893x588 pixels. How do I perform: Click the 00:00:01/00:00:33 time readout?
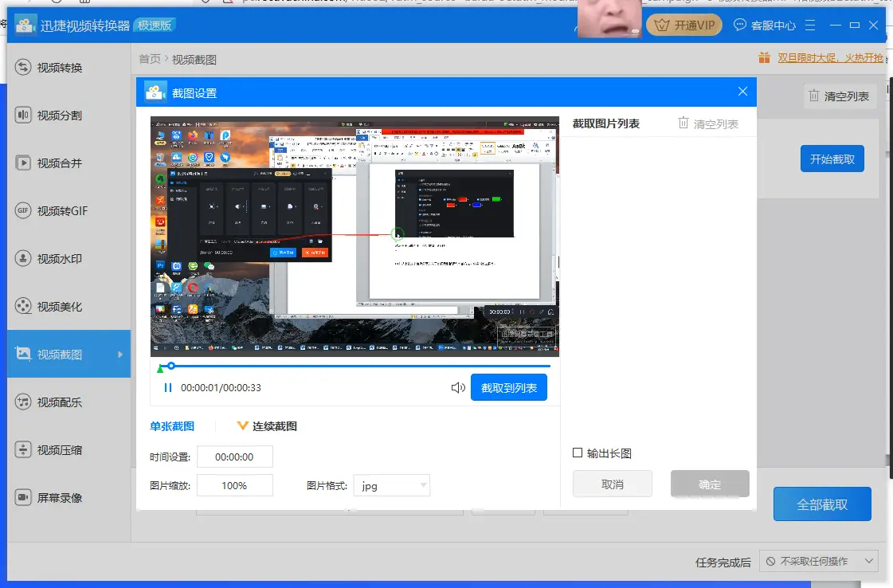point(221,388)
